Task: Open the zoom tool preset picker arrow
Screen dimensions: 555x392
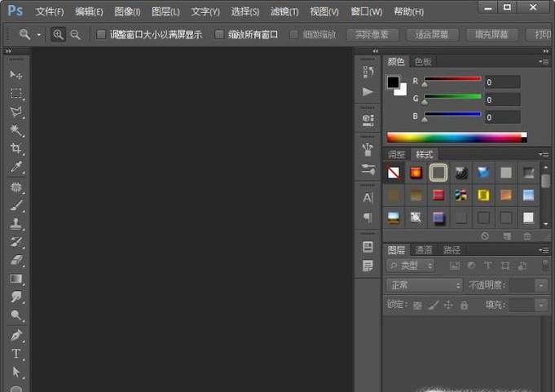Action: coord(39,35)
